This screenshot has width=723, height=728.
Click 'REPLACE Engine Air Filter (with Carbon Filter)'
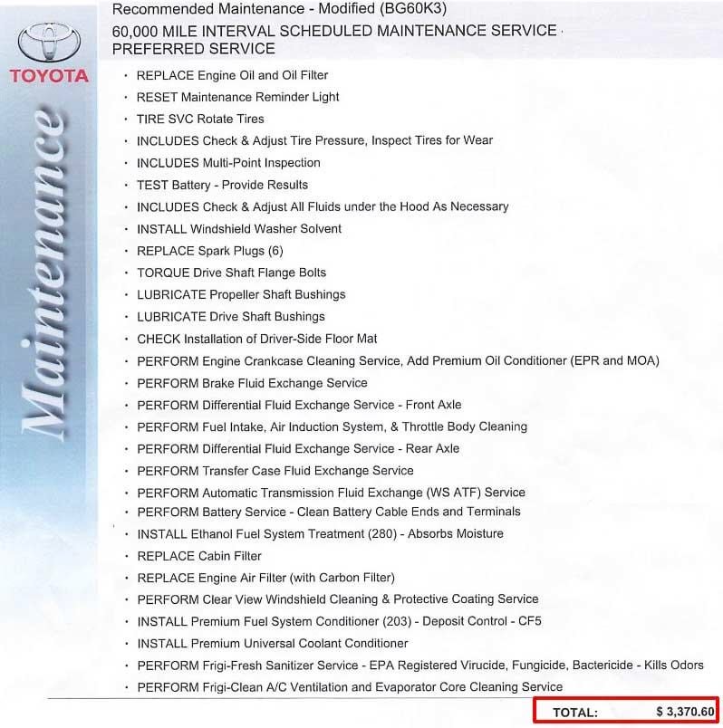click(x=265, y=578)
